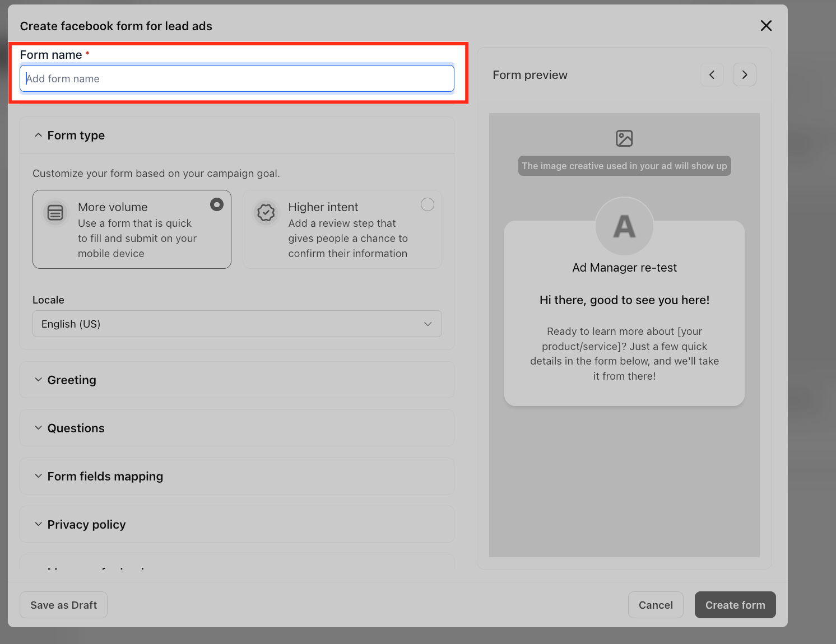This screenshot has height=644, width=836.
Task: Click the Higher intent verified badge icon
Action: (266, 213)
